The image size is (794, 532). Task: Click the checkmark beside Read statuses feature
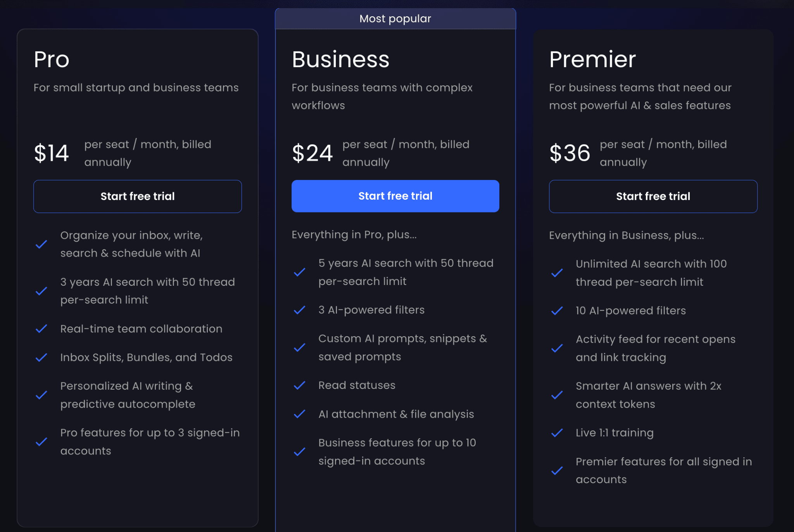(x=300, y=385)
